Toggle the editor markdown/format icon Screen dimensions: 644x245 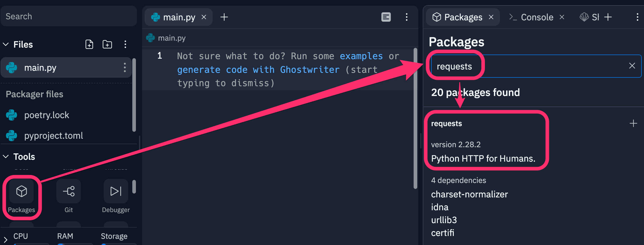(x=386, y=17)
